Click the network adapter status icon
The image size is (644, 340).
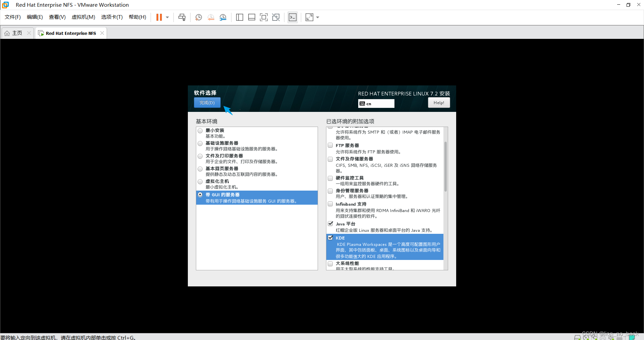pyautogui.click(x=594, y=337)
